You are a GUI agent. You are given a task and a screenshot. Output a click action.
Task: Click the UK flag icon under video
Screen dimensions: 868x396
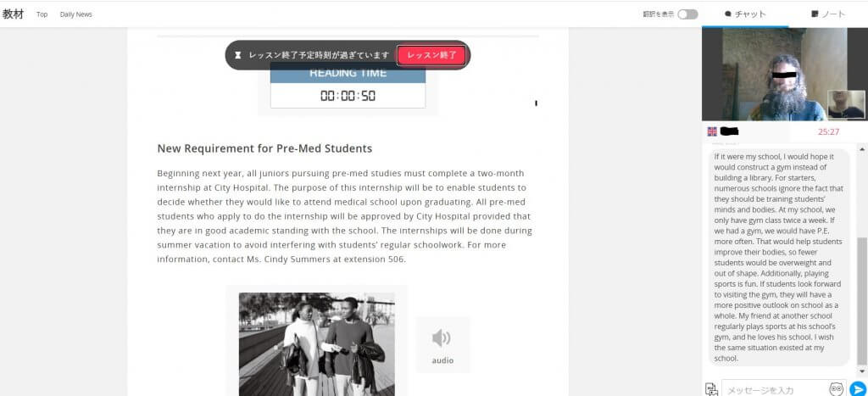712,131
